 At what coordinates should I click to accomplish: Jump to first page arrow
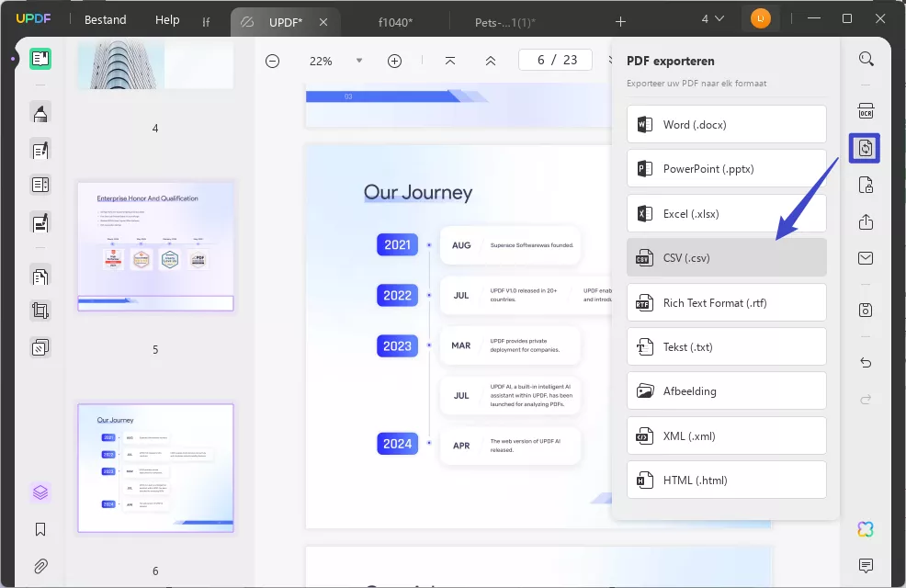450,61
